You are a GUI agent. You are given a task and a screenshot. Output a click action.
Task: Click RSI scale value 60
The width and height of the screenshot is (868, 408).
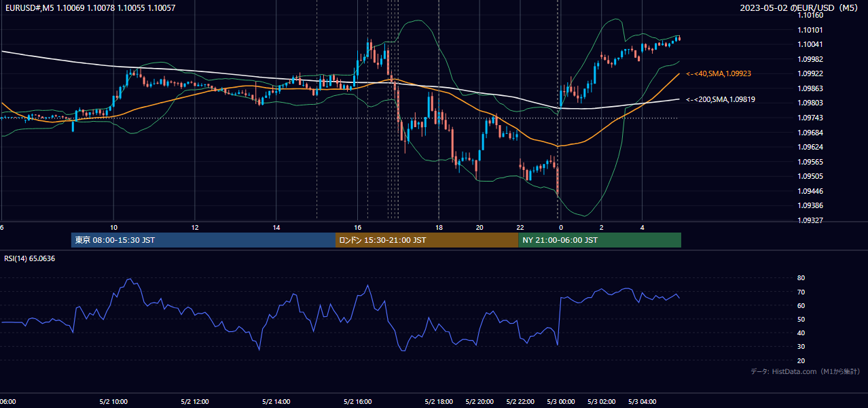tap(801, 305)
